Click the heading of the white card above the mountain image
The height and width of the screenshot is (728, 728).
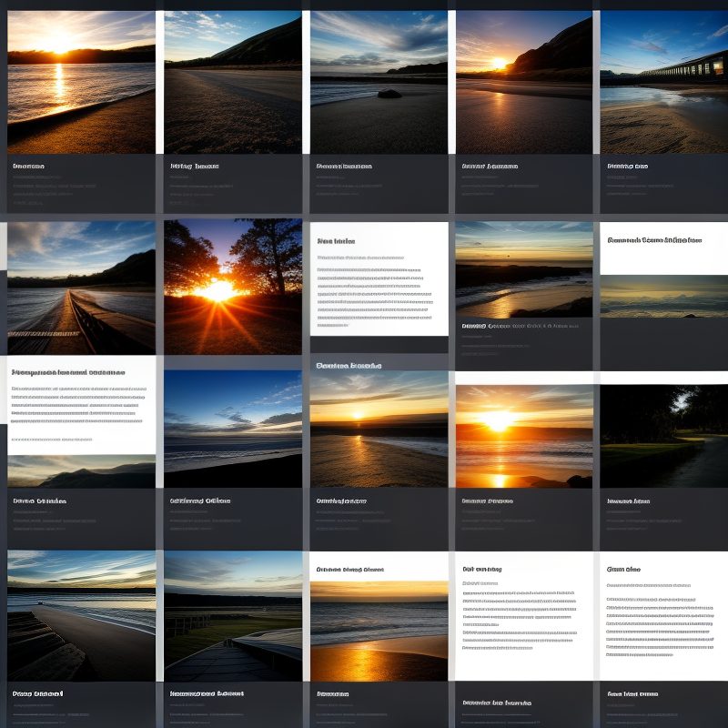(x=68, y=372)
